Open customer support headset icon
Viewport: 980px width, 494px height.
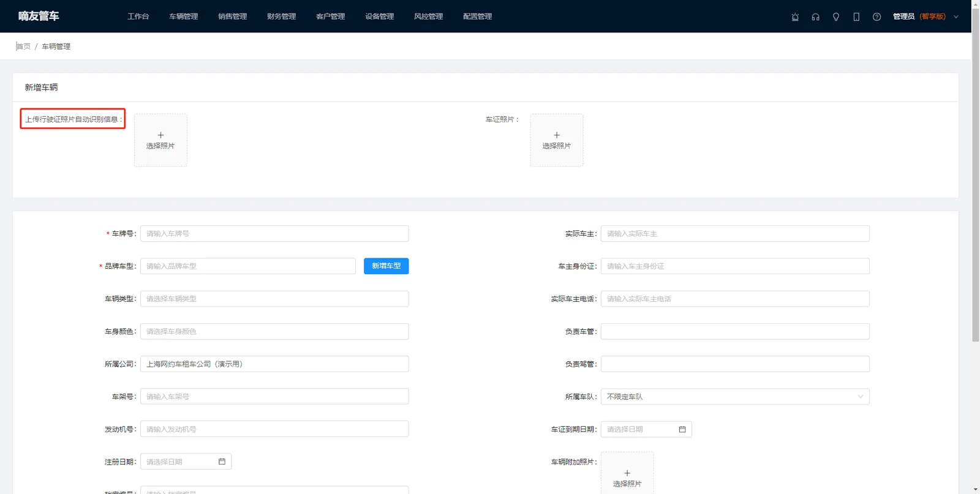click(815, 17)
